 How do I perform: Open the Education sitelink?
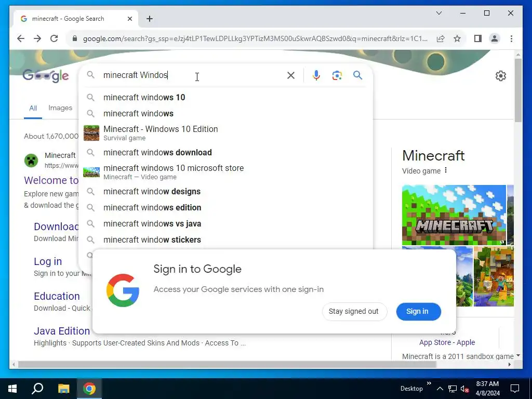coord(57,296)
